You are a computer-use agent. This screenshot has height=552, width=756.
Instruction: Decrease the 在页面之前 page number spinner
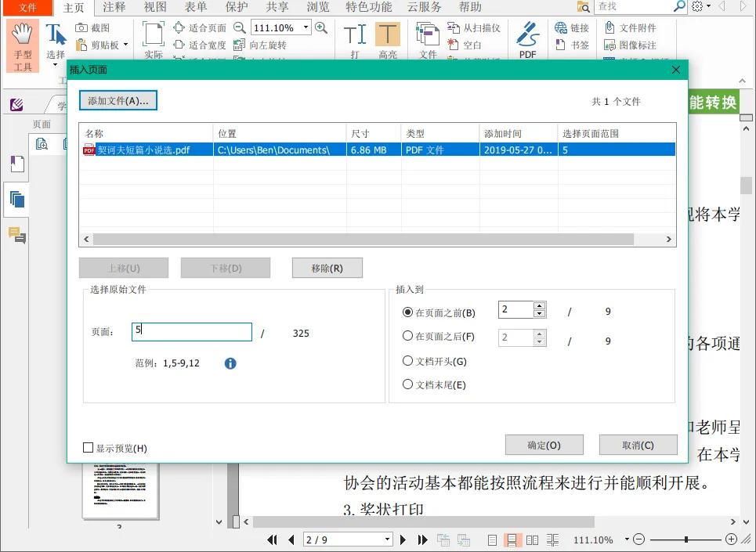pyautogui.click(x=540, y=313)
